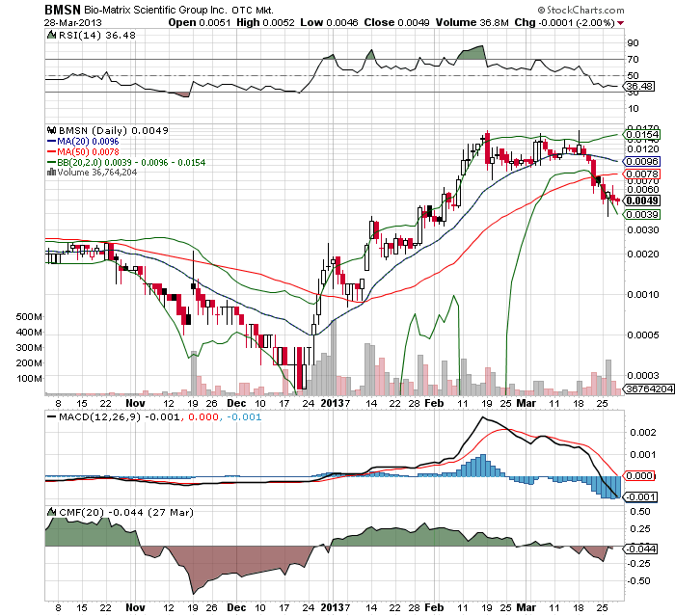Click the red MA(50) line swatch
The height and width of the screenshot is (616, 675).
[51, 152]
